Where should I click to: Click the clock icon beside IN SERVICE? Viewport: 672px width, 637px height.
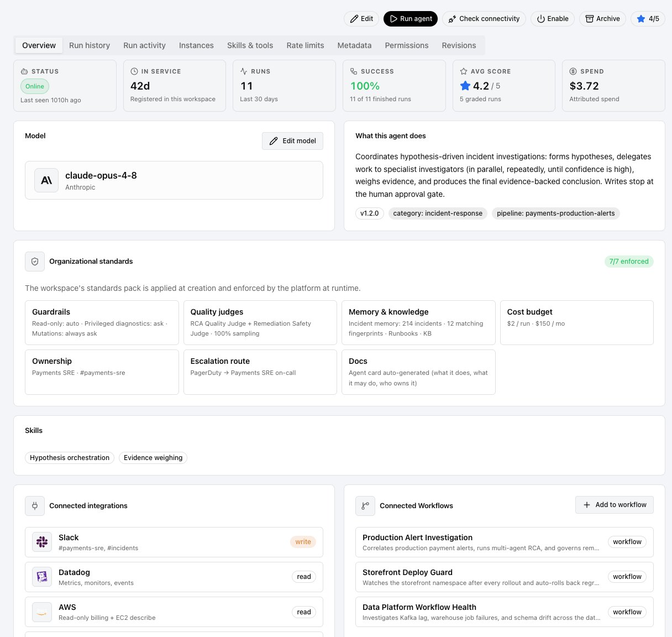pos(134,71)
